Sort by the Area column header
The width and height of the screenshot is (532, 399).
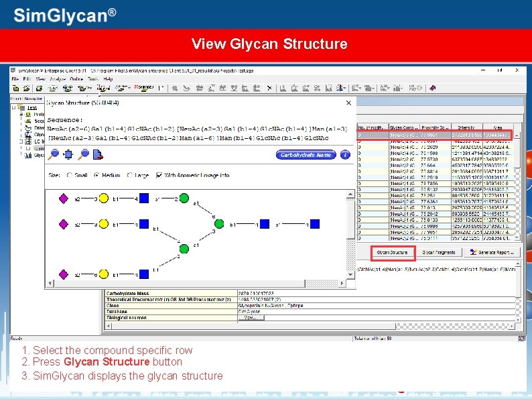498,127
